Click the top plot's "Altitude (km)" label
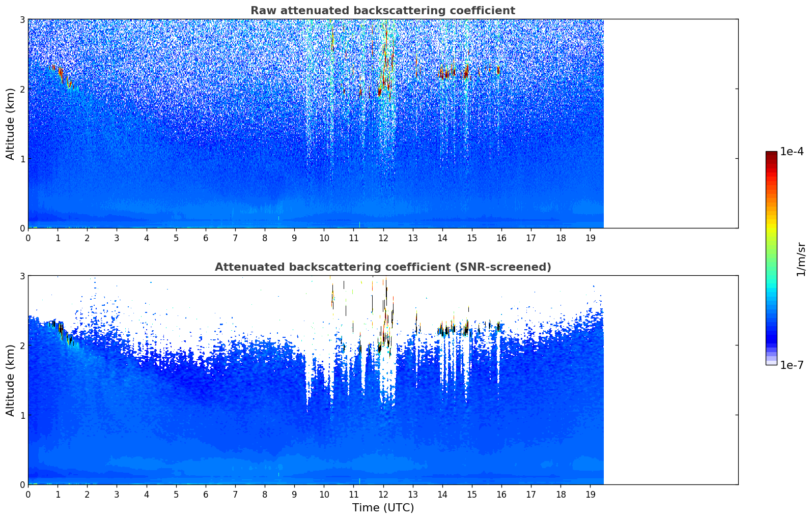The height and width of the screenshot is (519, 812). [x=11, y=124]
